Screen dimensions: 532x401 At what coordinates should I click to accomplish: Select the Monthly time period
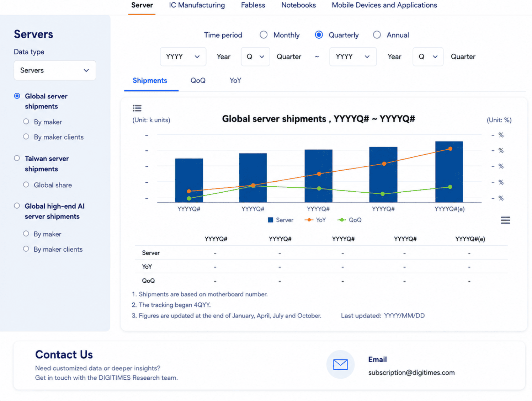(264, 35)
